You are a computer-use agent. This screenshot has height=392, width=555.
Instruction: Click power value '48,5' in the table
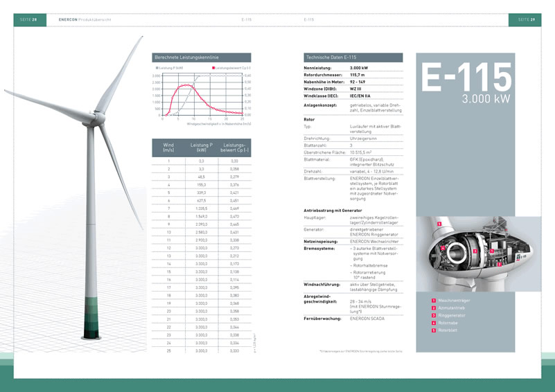[x=202, y=177]
